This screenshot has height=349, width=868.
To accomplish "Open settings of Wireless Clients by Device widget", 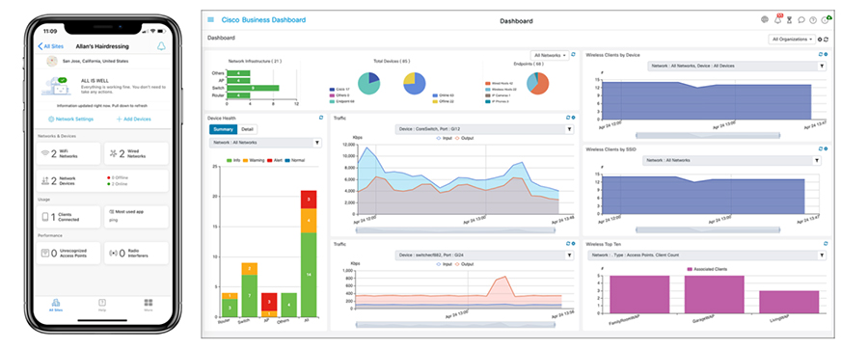I will tap(826, 54).
